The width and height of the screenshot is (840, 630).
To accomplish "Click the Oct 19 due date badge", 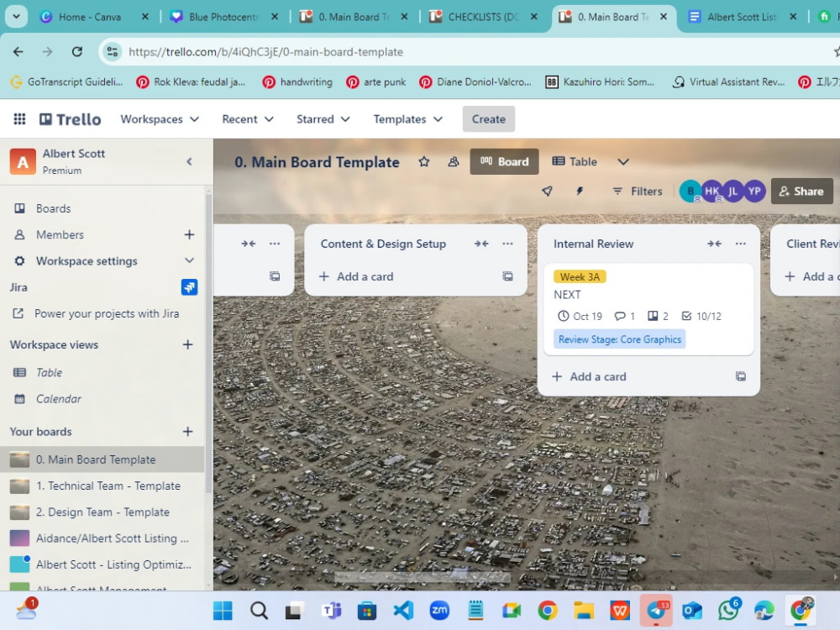I will click(x=580, y=316).
